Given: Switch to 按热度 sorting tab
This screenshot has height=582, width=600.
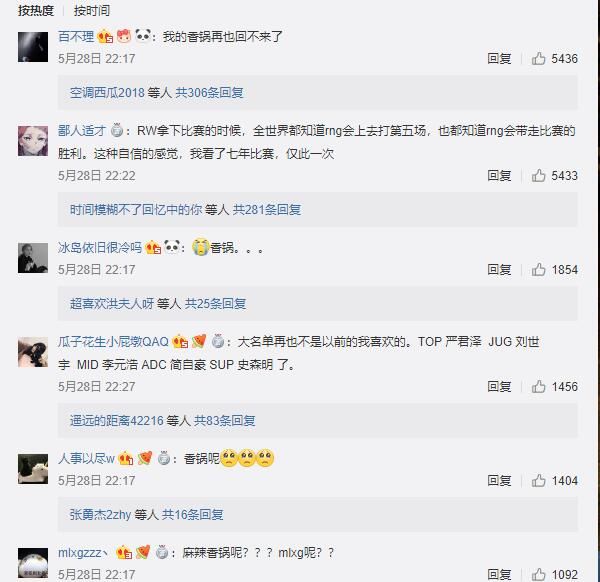Looking at the screenshot, I should 37,11.
